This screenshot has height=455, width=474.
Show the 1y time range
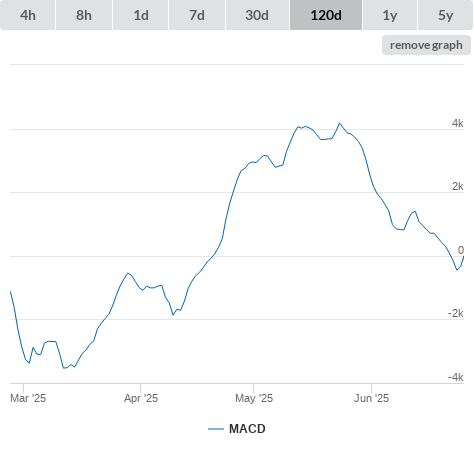point(390,15)
